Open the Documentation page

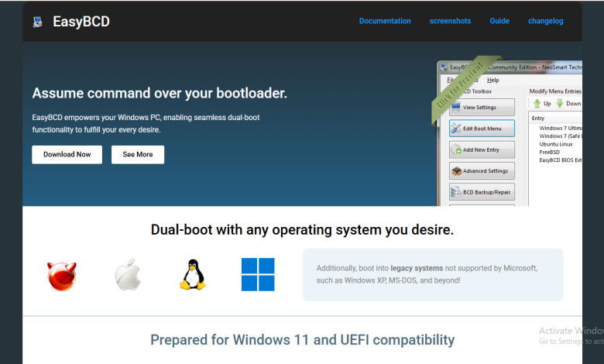(385, 21)
